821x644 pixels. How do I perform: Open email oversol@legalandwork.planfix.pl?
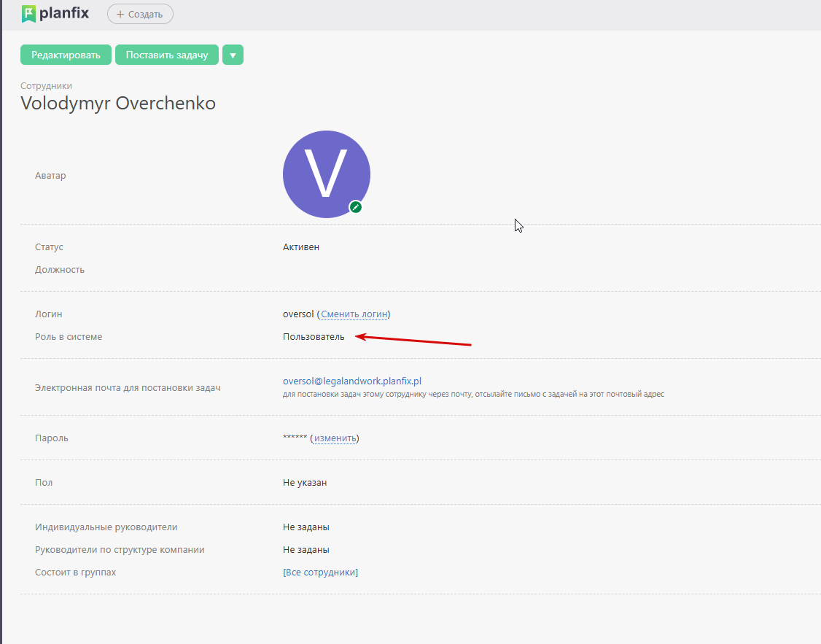click(352, 381)
